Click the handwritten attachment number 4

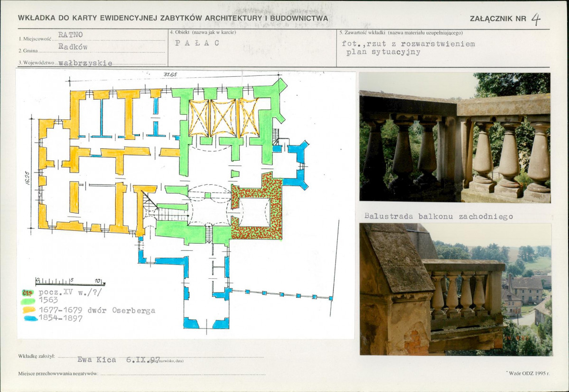click(x=536, y=18)
